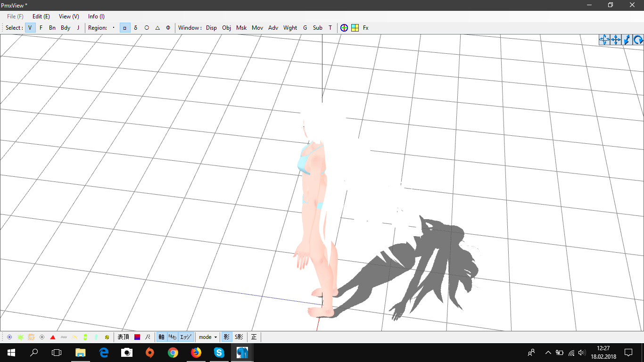Open Google Chrome from the taskbar
Viewport: 644px width, 362px height.
(173, 353)
